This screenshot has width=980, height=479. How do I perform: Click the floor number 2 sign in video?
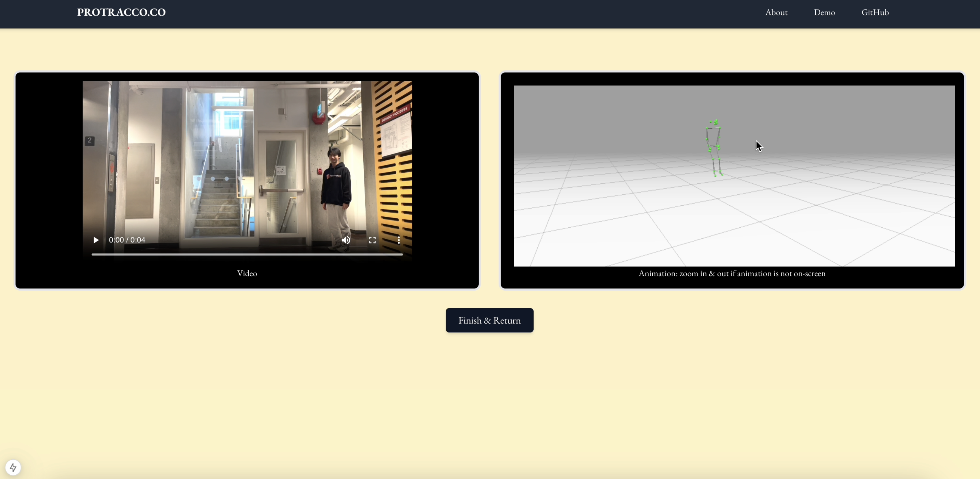point(90,140)
